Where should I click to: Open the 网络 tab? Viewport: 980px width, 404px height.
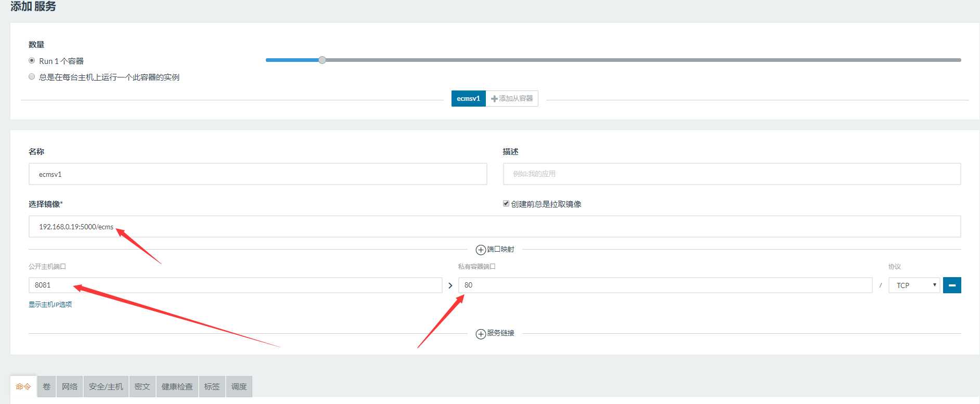click(x=70, y=387)
